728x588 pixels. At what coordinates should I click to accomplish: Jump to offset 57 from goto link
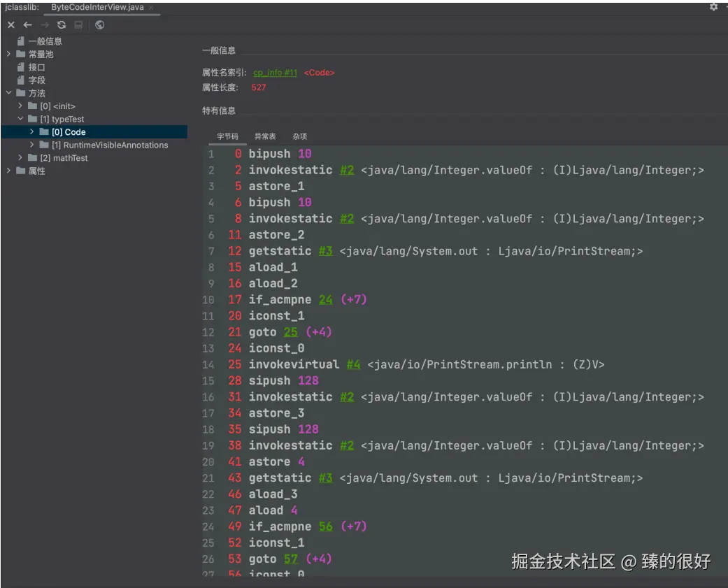pos(291,559)
